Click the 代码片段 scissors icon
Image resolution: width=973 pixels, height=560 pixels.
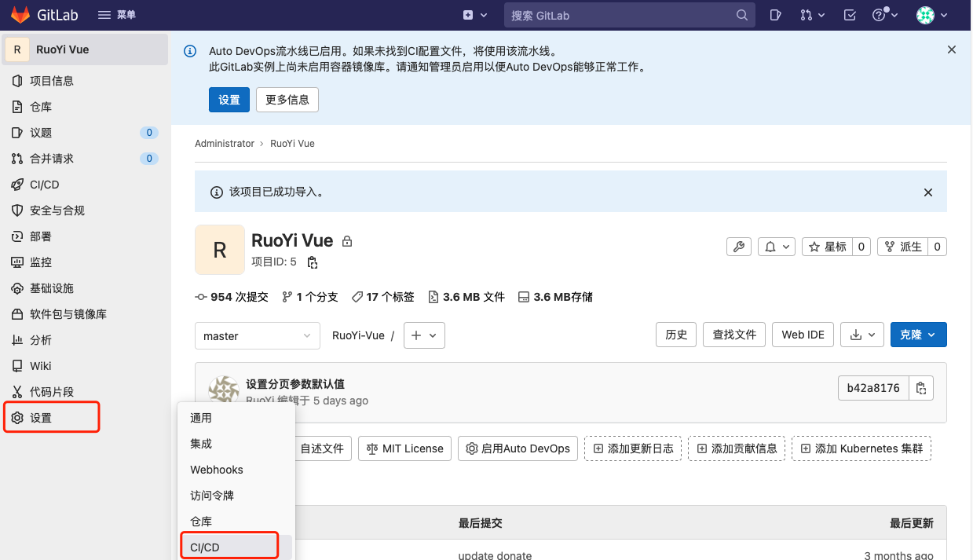[17, 392]
